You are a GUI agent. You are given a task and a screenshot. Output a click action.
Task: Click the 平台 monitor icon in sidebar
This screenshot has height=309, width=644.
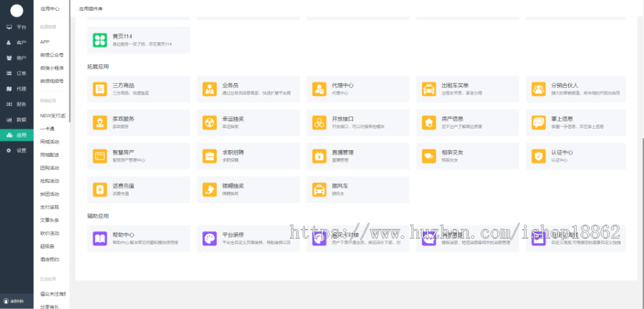[x=9, y=27]
